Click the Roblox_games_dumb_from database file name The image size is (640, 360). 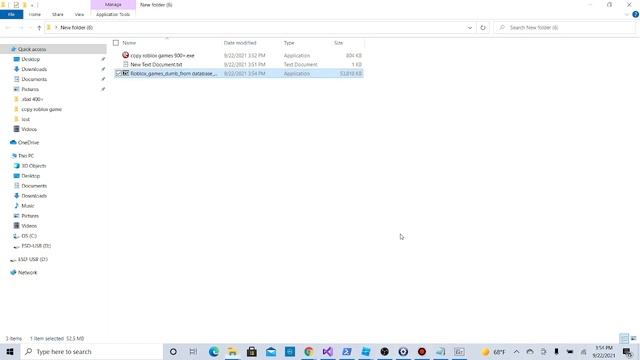coord(174,73)
